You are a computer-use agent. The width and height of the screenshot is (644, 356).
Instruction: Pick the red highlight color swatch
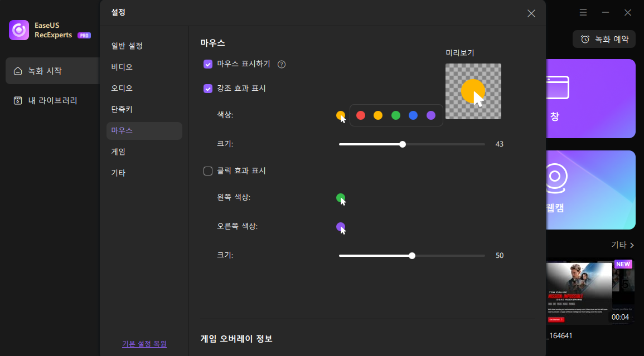point(360,115)
